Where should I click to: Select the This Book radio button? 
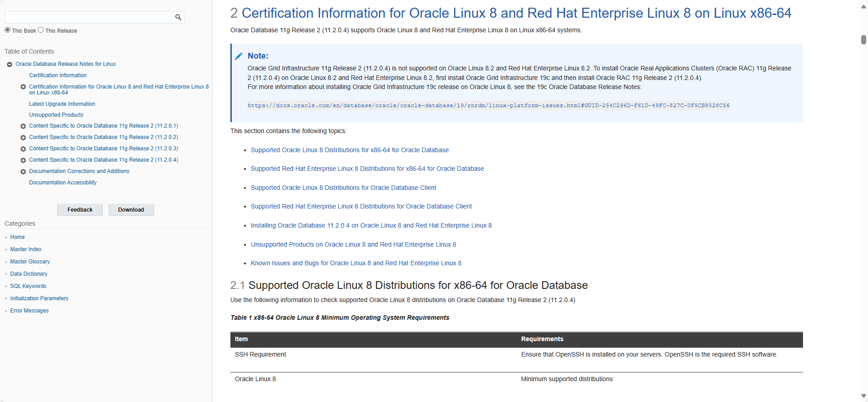pyautogui.click(x=8, y=30)
